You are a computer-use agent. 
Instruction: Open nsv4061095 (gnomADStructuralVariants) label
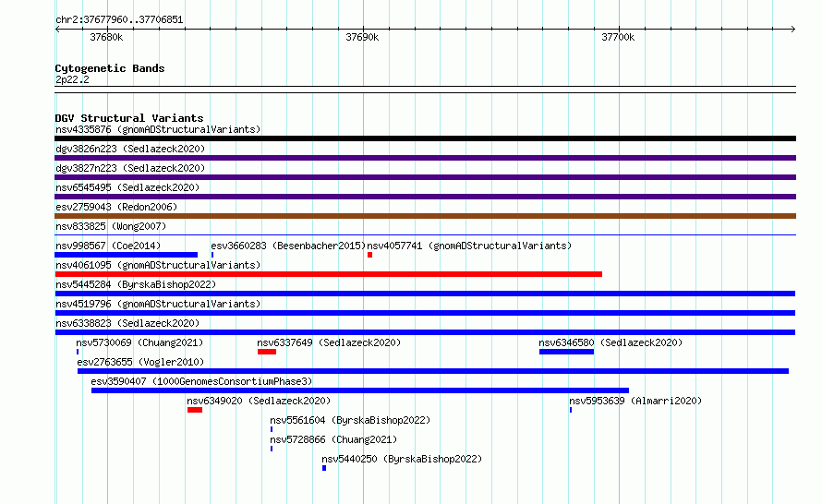pyautogui.click(x=158, y=265)
